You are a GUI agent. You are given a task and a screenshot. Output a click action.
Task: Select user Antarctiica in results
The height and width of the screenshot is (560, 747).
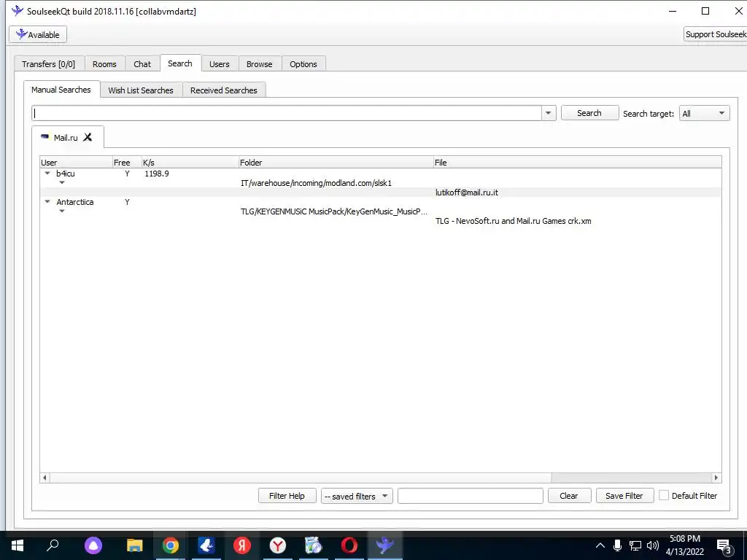click(75, 202)
